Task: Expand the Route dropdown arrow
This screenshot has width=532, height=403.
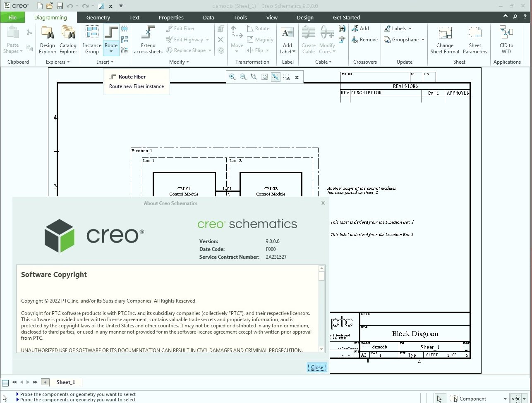Action: point(111,52)
